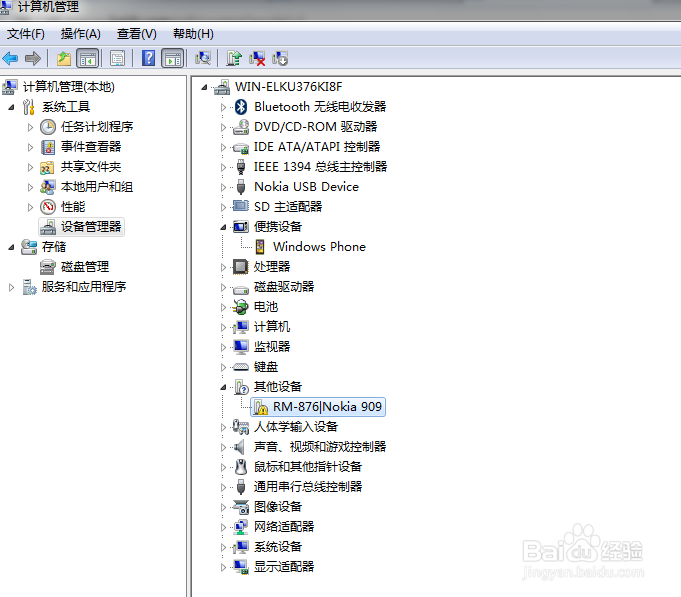Select 设备管理器 in the left tree
The height and width of the screenshot is (597, 681).
[x=91, y=227]
